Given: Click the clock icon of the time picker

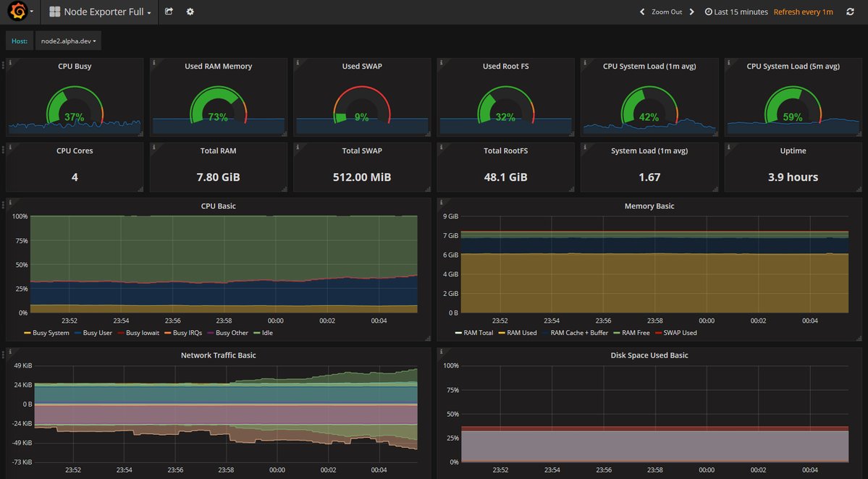Looking at the screenshot, I should coord(708,12).
